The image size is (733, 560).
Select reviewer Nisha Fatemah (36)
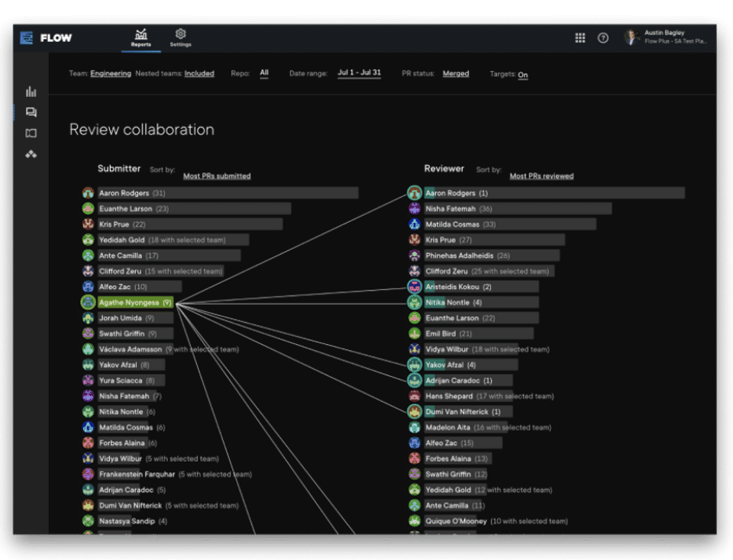(518, 209)
